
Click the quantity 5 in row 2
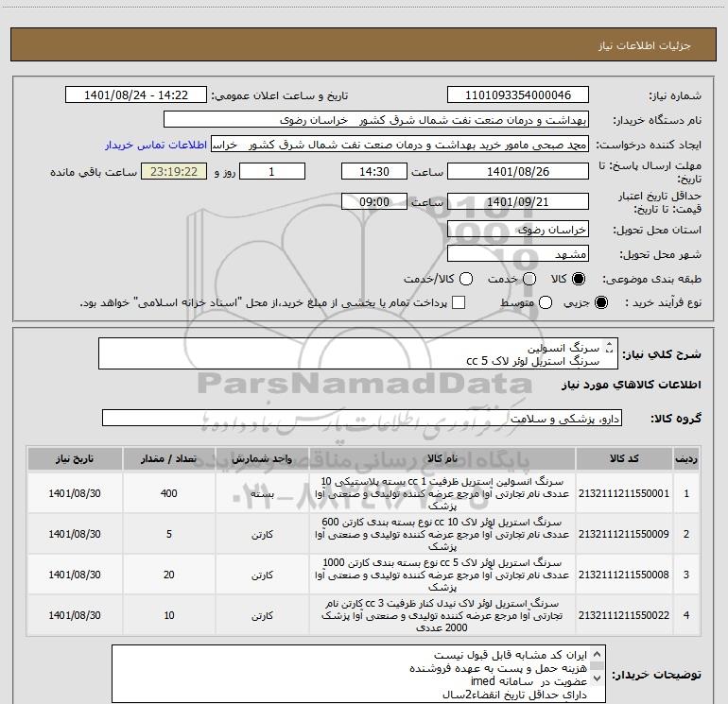(x=169, y=534)
